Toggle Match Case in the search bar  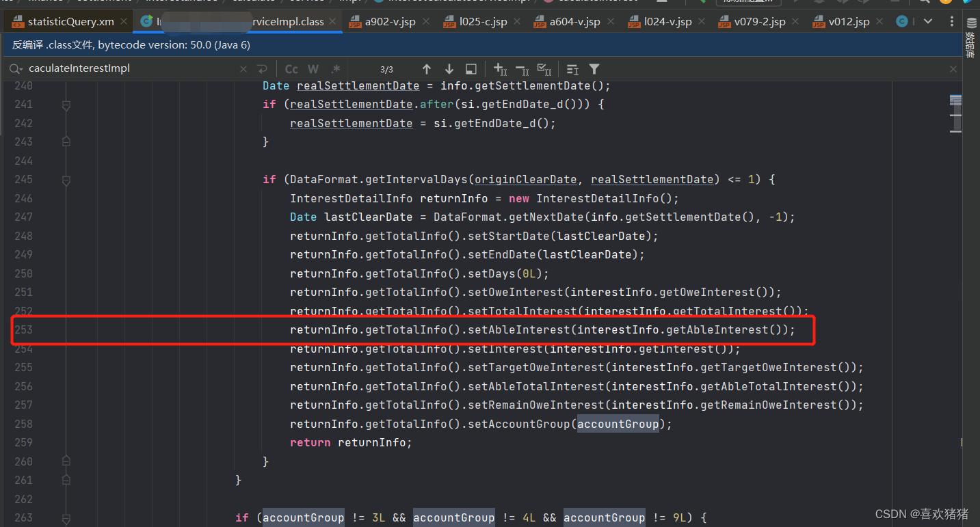[291, 68]
